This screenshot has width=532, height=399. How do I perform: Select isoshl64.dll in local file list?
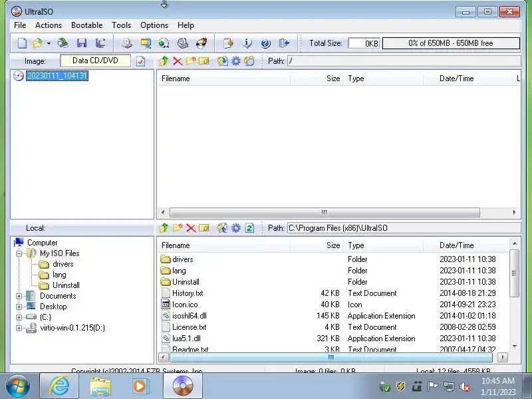click(190, 316)
